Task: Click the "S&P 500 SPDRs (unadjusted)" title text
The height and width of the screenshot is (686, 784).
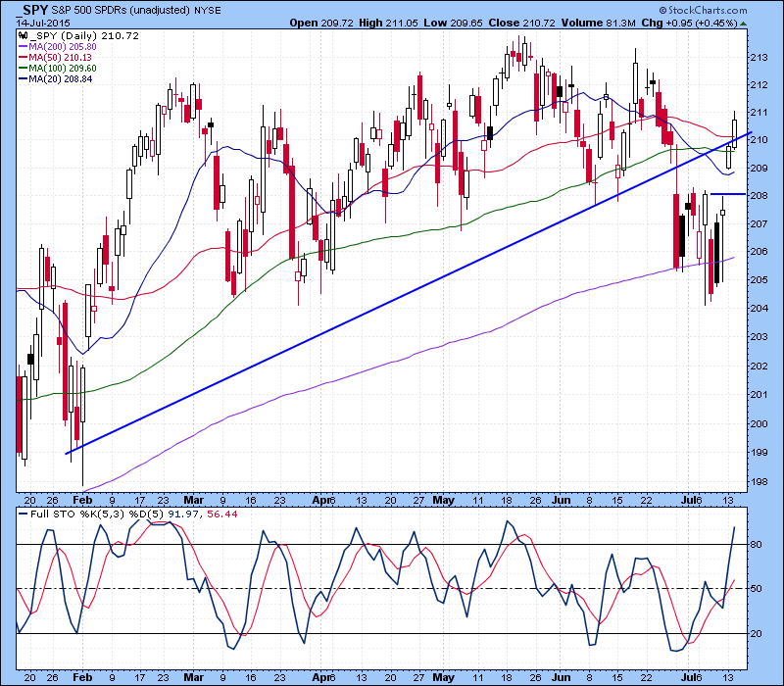Action: coord(119,10)
